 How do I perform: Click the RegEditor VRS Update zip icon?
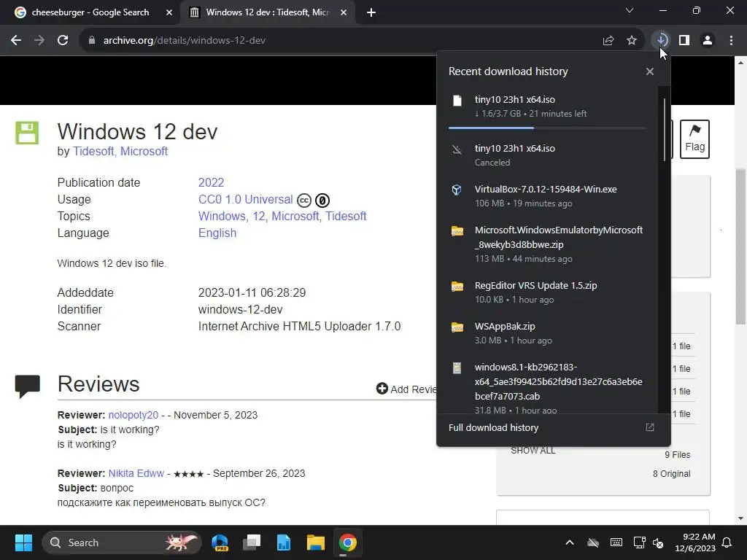click(x=457, y=286)
